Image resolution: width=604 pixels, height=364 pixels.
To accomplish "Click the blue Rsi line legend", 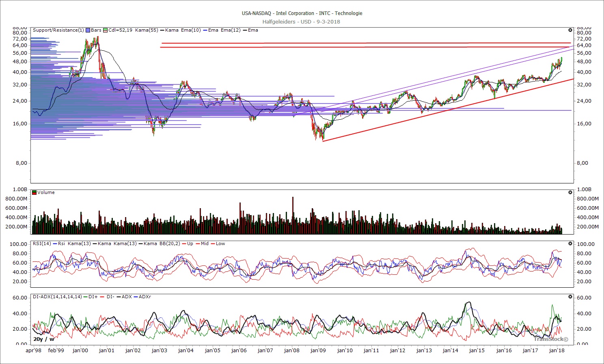I will point(59,243).
